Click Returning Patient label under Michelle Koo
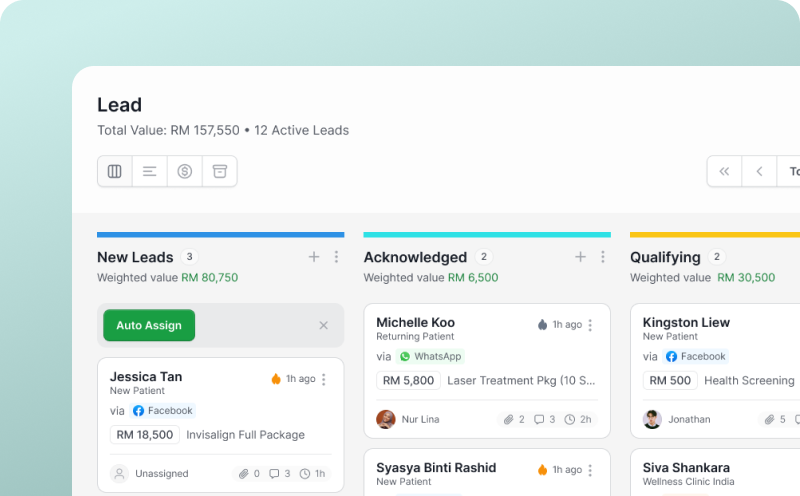 click(x=415, y=337)
